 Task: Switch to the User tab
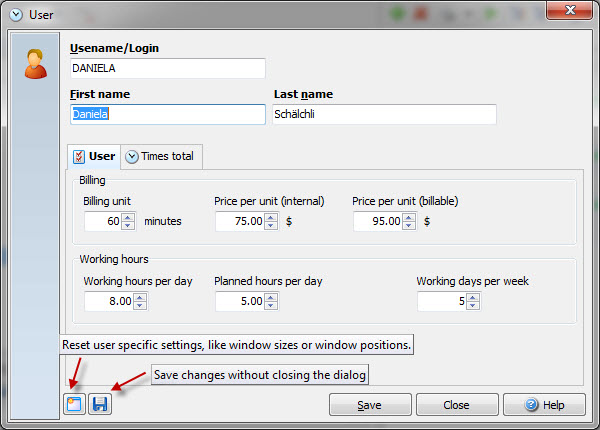(x=94, y=156)
